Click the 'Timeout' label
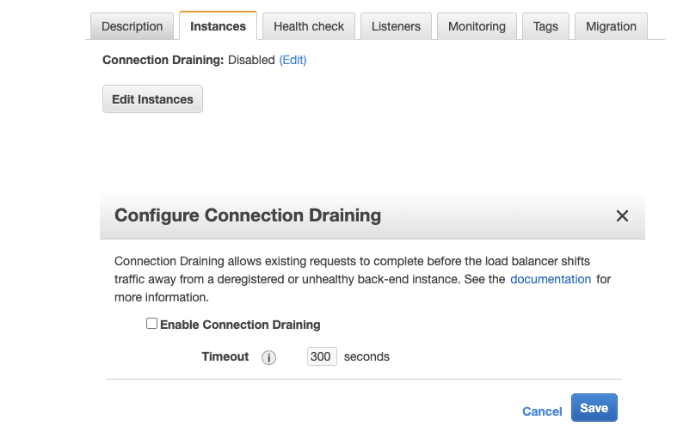The image size is (690, 445). [225, 357]
